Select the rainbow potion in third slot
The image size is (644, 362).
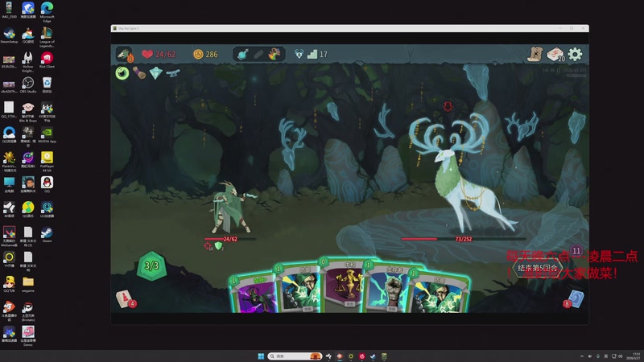[274, 54]
